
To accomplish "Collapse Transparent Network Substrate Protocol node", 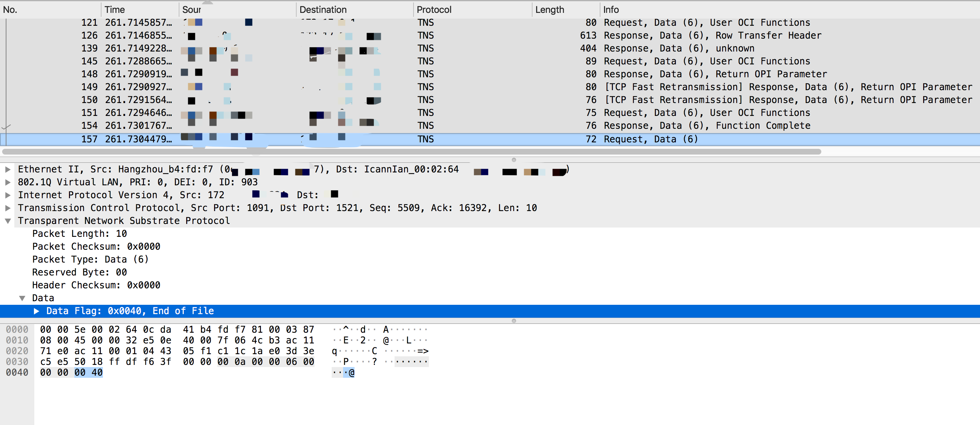I will (x=8, y=221).
